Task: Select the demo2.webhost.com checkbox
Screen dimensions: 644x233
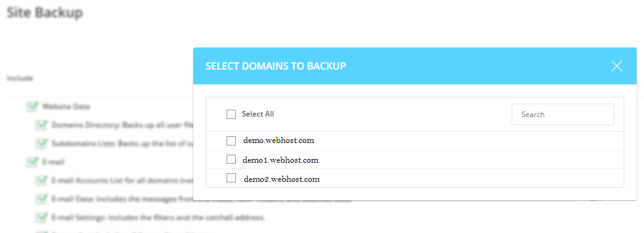Action: pyautogui.click(x=231, y=178)
